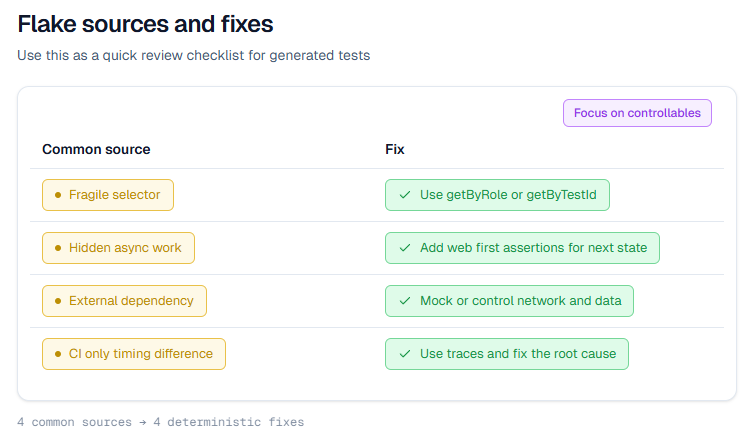Viewport: 749px width, 439px height.
Task: Select the Fragile selector source label
Action: 114,195
